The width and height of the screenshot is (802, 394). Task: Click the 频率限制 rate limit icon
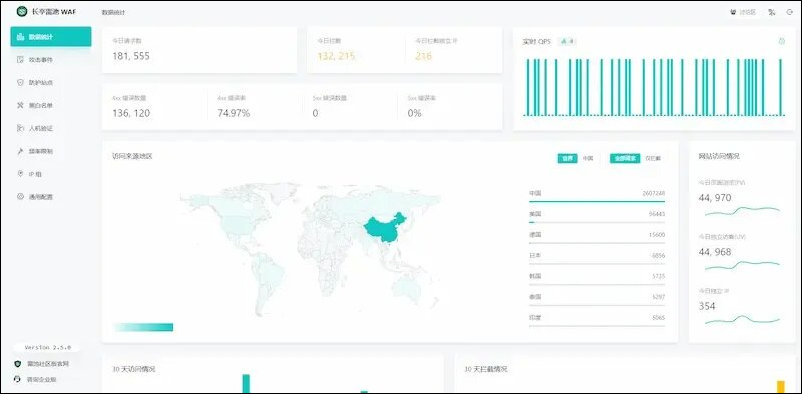(x=20, y=151)
